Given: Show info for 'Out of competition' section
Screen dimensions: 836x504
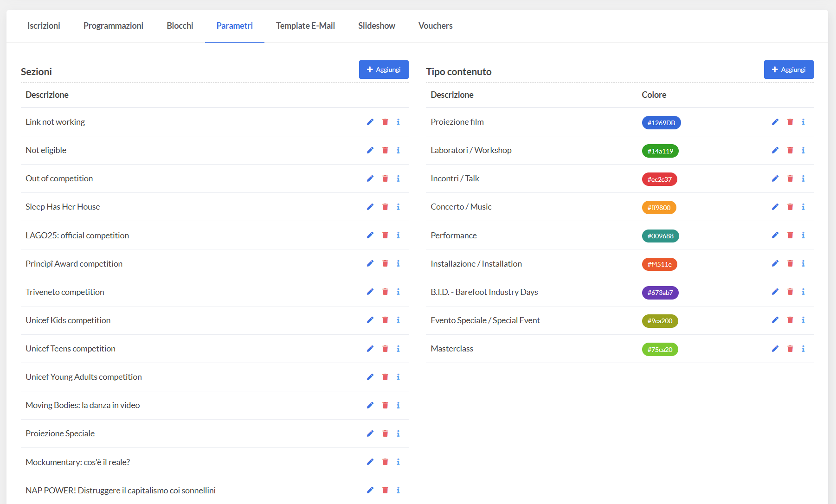Looking at the screenshot, I should [x=398, y=179].
